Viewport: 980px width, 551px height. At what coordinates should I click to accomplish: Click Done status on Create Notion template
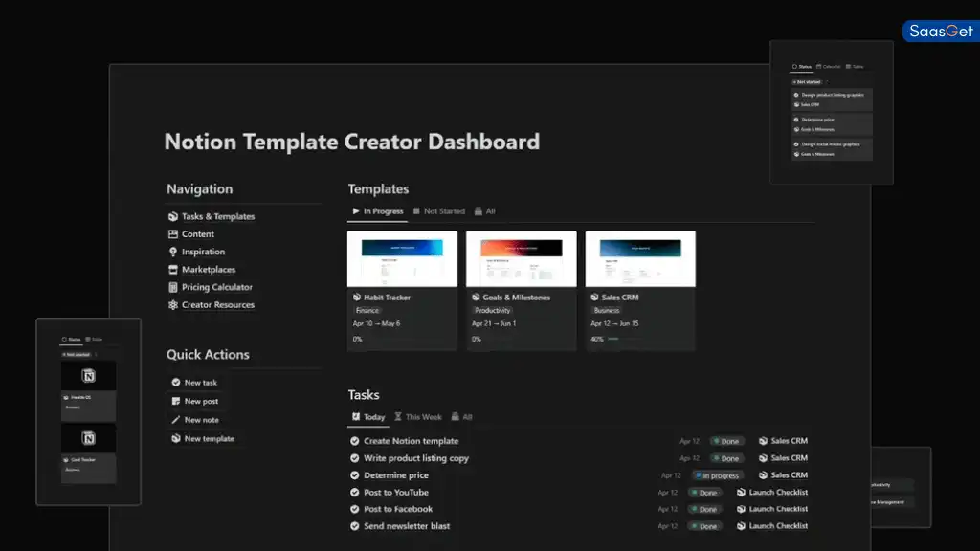click(x=726, y=441)
